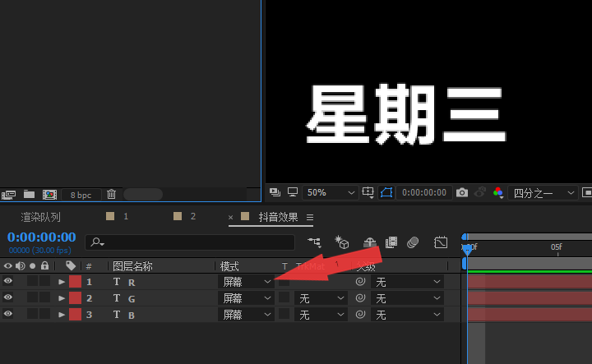Screen dimensions: 592x364
Task: Hide layer R using eye icon
Action: coord(8,281)
